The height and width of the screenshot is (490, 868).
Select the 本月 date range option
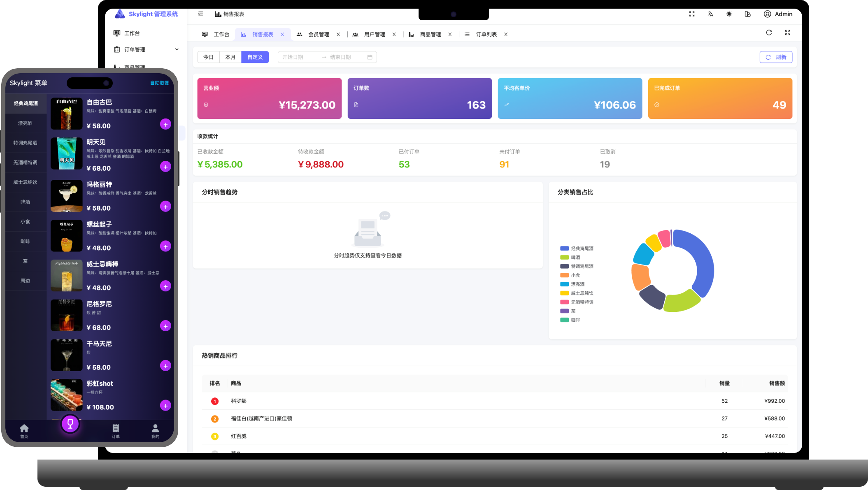coord(230,57)
